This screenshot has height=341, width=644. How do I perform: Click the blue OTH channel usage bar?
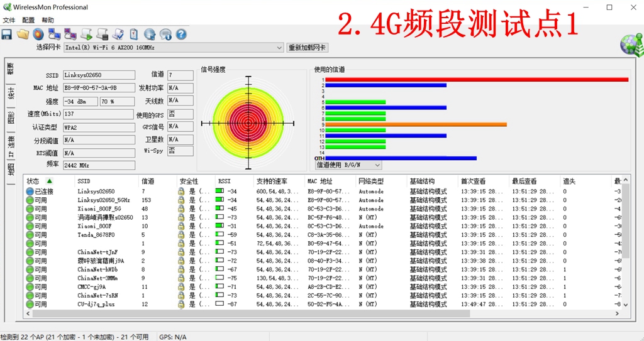tap(401, 158)
